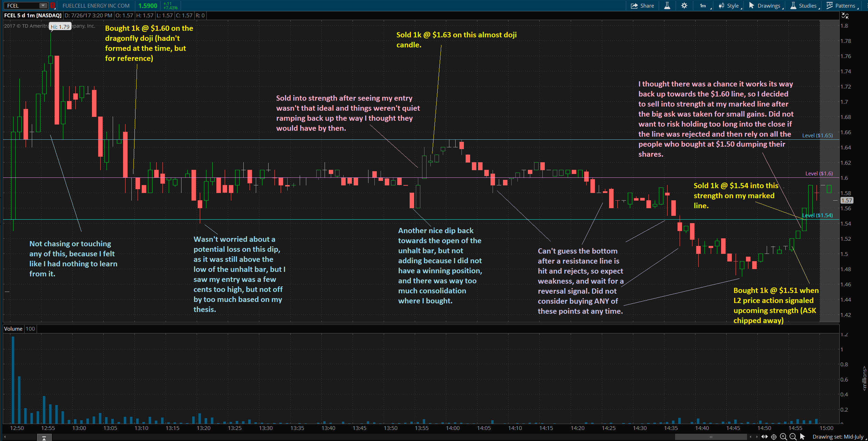Select the pointer cursor tool at bottom
The width and height of the screenshot is (868, 441).
click(x=802, y=437)
